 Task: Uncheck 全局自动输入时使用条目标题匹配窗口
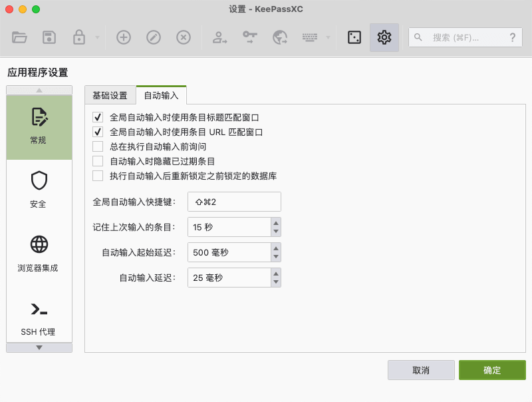[x=98, y=118]
